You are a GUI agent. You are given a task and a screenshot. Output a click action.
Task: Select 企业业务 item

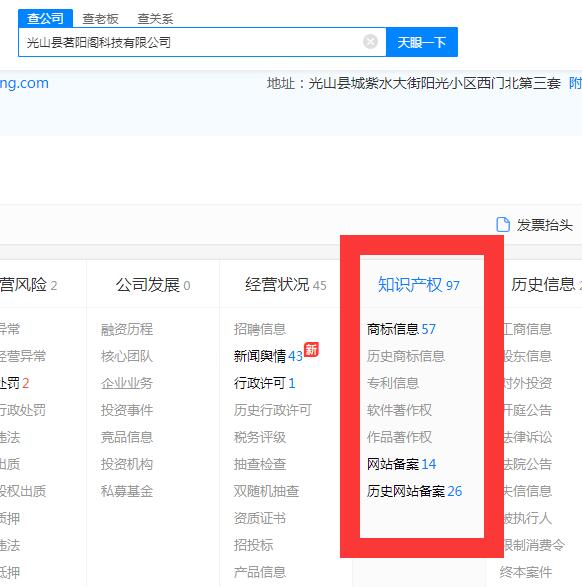(127, 383)
